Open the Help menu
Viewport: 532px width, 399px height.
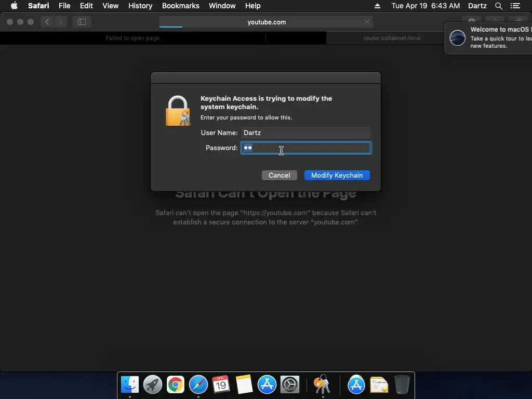253,6
